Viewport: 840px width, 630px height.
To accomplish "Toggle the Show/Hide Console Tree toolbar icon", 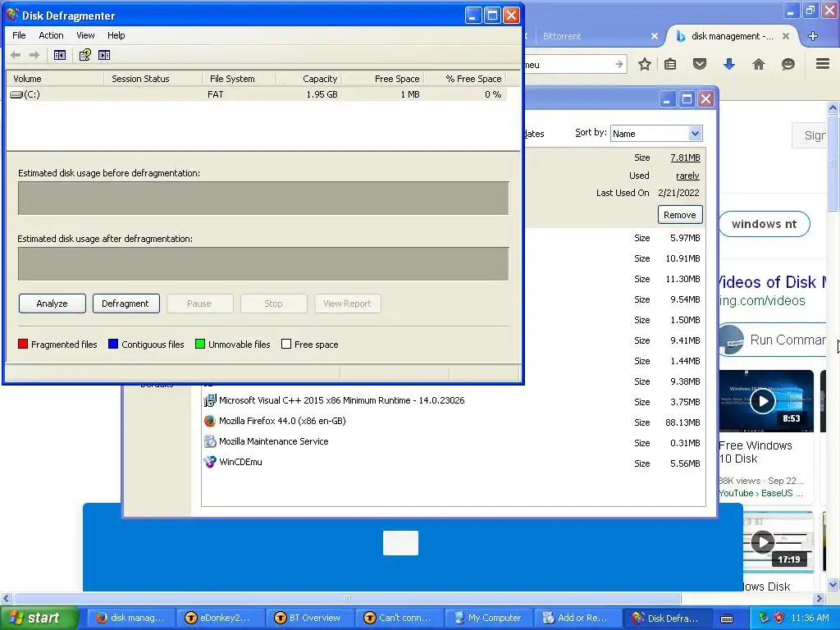I will (x=59, y=55).
